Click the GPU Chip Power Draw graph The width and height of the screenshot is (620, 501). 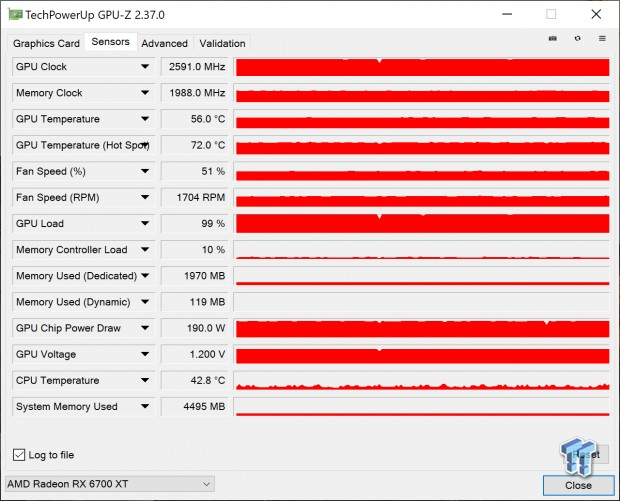[422, 328]
